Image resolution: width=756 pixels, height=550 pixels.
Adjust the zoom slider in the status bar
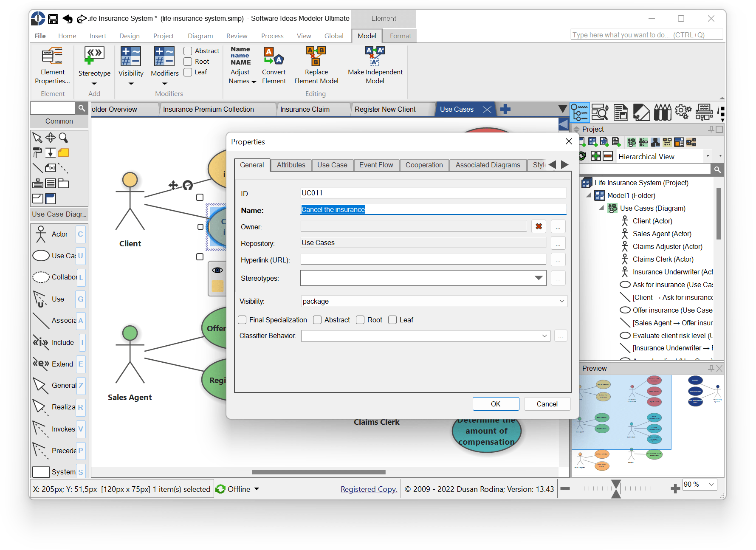pos(617,489)
